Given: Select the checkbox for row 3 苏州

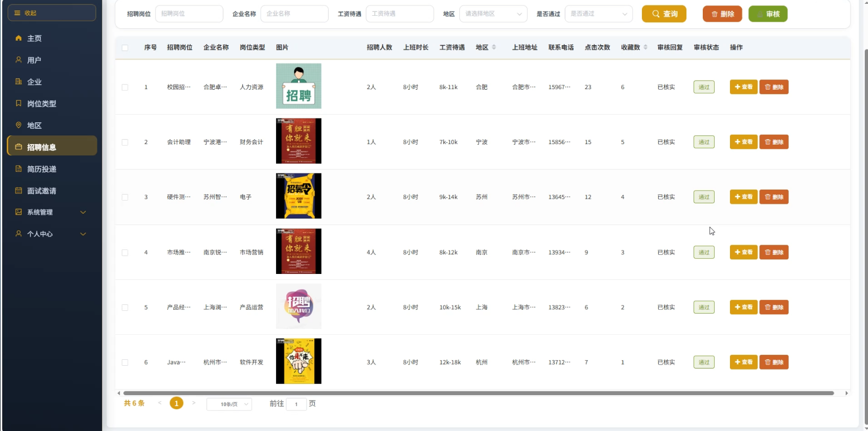Looking at the screenshot, I should pos(125,197).
